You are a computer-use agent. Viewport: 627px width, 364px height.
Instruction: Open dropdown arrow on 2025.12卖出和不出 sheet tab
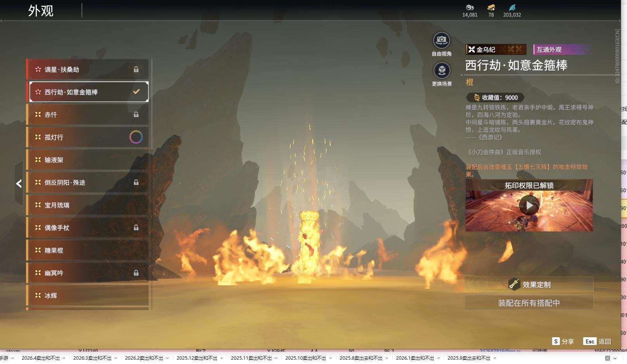222,358
